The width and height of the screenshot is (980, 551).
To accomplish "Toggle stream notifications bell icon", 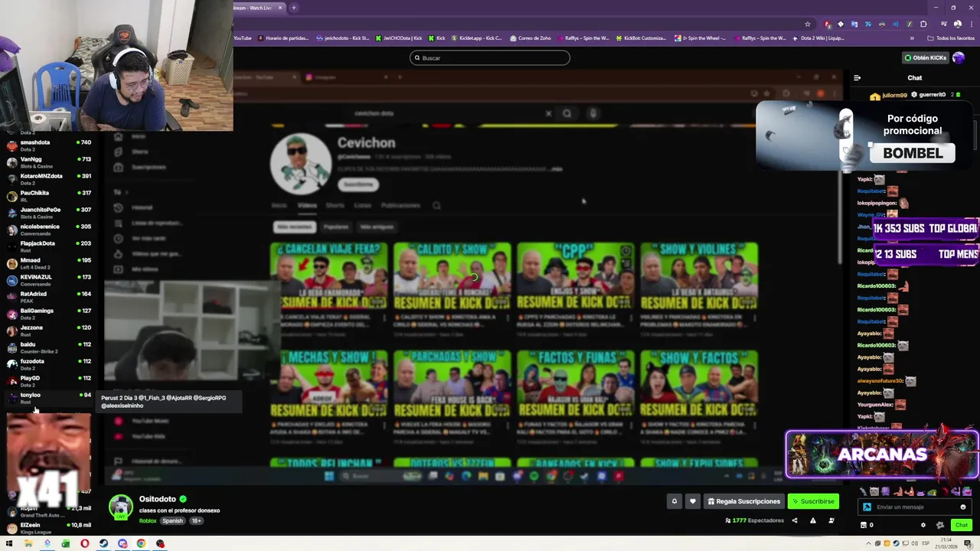I will [x=675, y=501].
